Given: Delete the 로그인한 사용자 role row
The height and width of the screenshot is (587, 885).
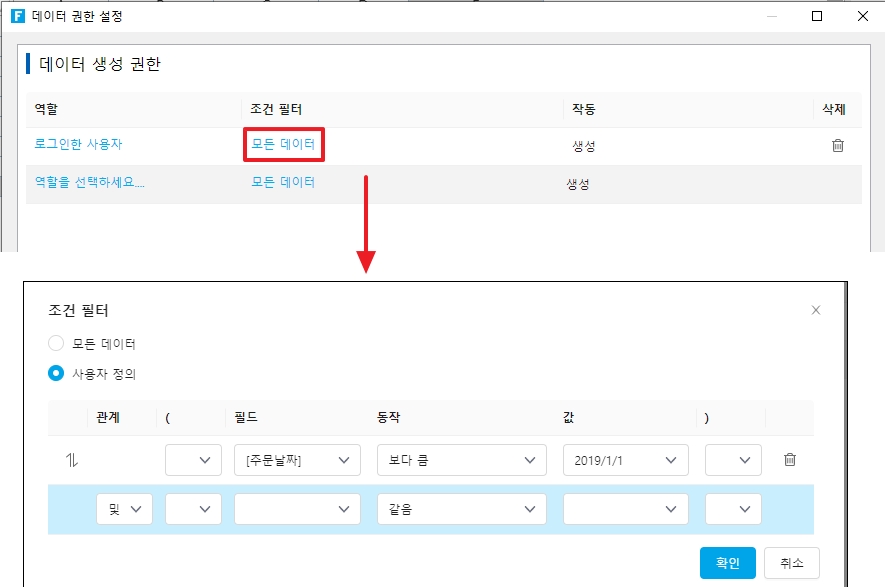Looking at the screenshot, I should click(x=837, y=145).
